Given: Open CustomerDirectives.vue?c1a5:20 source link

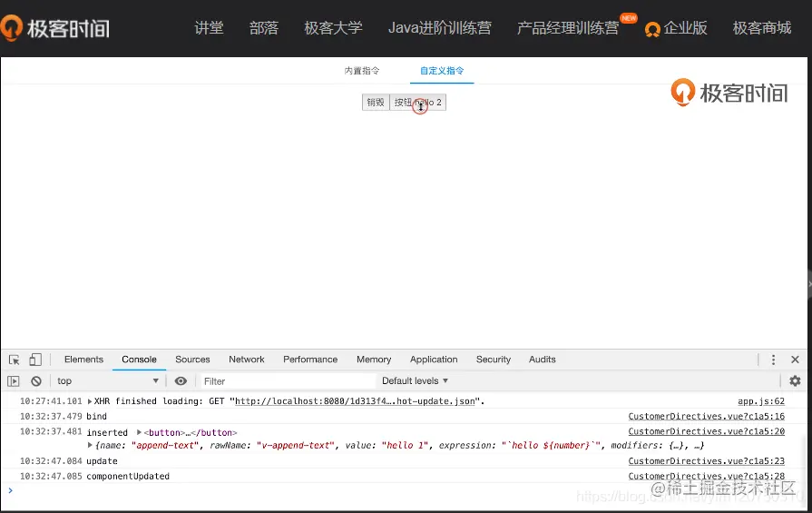Looking at the screenshot, I should pos(707,431).
